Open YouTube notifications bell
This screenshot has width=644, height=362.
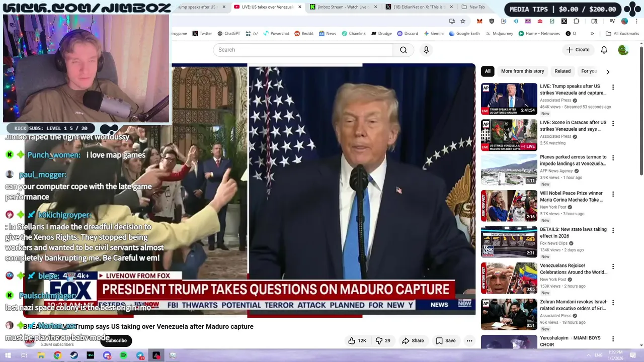604,50
